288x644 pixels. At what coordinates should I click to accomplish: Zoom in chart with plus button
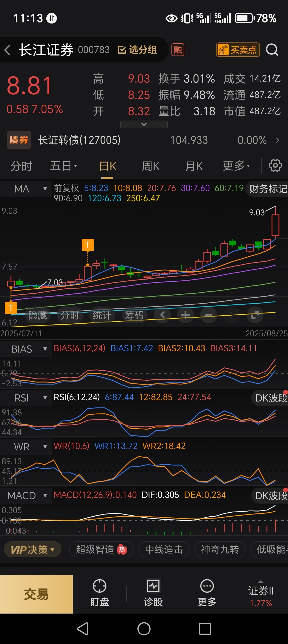pyautogui.click(x=186, y=315)
